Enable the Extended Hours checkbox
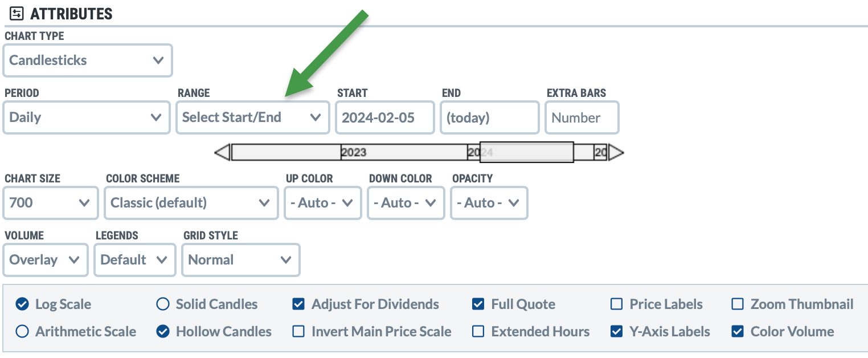The width and height of the screenshot is (868, 358). click(x=478, y=332)
